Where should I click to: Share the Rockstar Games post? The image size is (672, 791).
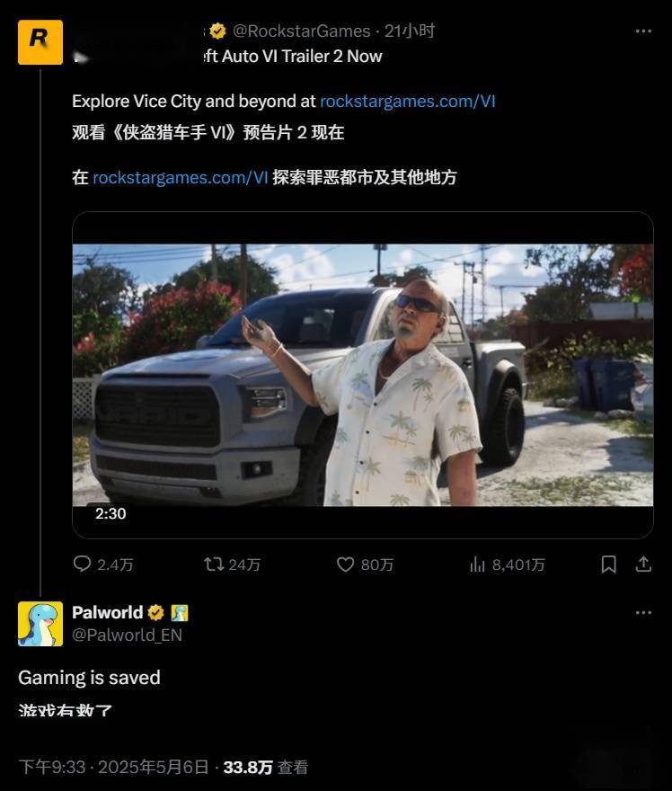[643, 564]
